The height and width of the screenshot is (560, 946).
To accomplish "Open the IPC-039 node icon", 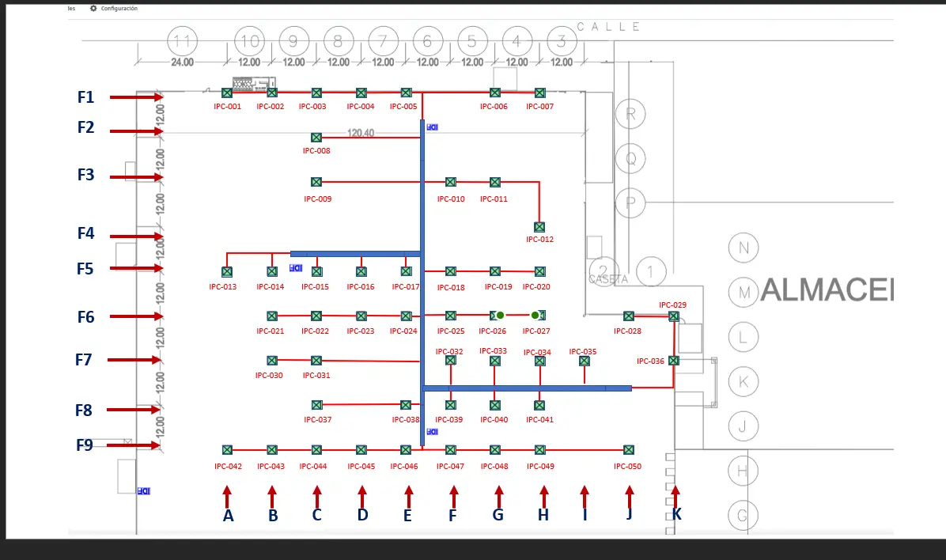I will (451, 405).
